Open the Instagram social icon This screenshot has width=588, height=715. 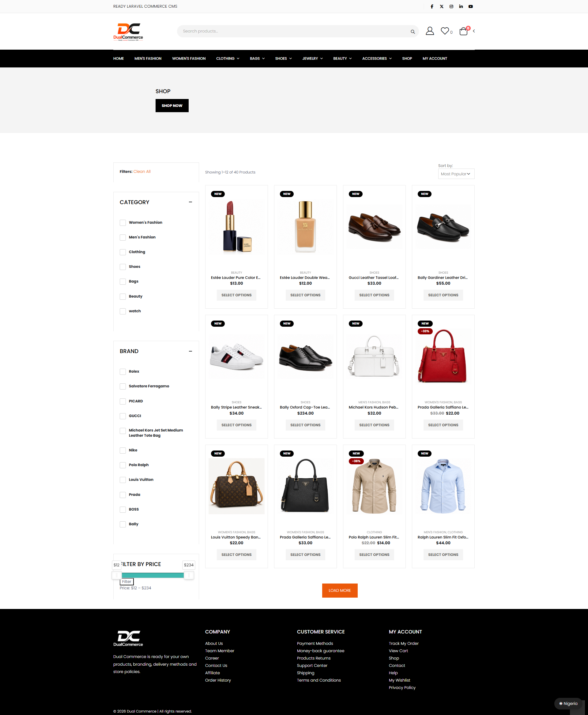pos(451,6)
